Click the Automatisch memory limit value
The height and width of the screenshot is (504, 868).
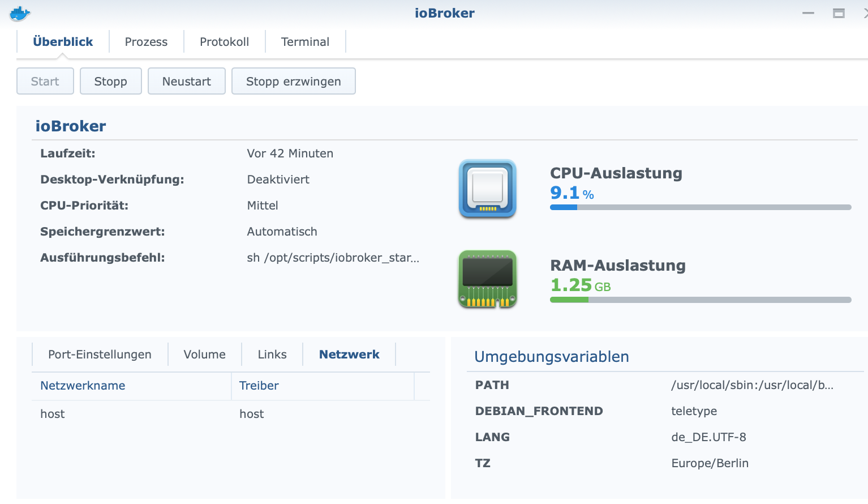pos(282,232)
